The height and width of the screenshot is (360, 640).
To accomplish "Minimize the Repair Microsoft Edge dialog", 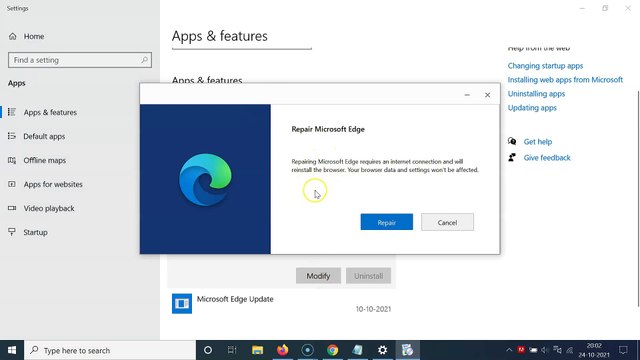I will (x=467, y=95).
